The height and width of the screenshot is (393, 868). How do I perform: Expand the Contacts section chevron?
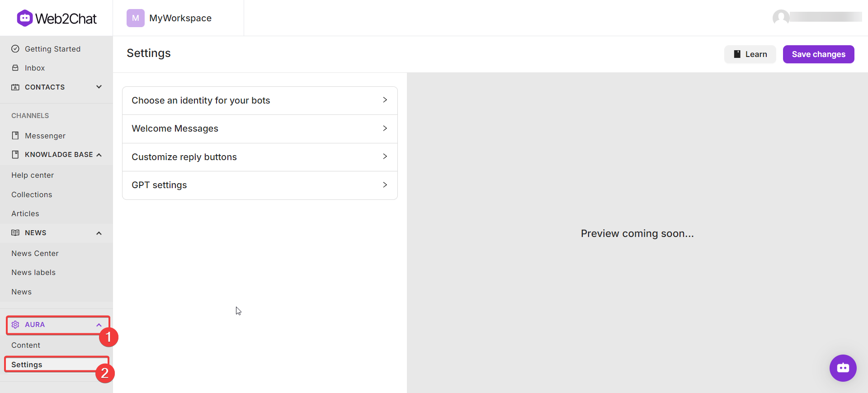(99, 87)
